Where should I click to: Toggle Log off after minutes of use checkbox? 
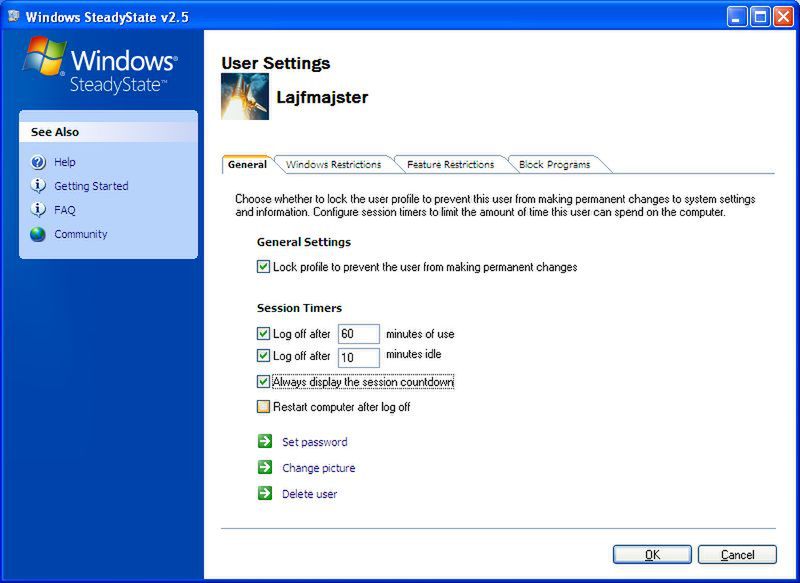coord(263,334)
